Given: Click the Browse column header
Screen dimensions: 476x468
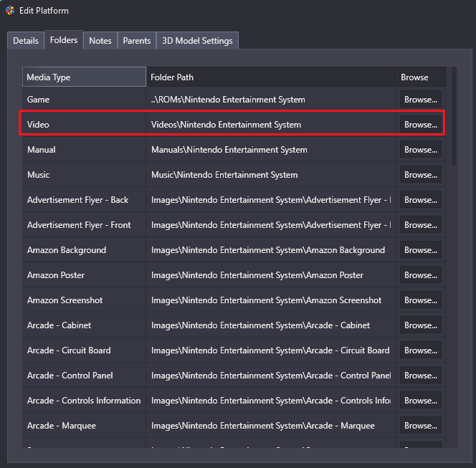Looking at the screenshot, I should coord(421,77).
